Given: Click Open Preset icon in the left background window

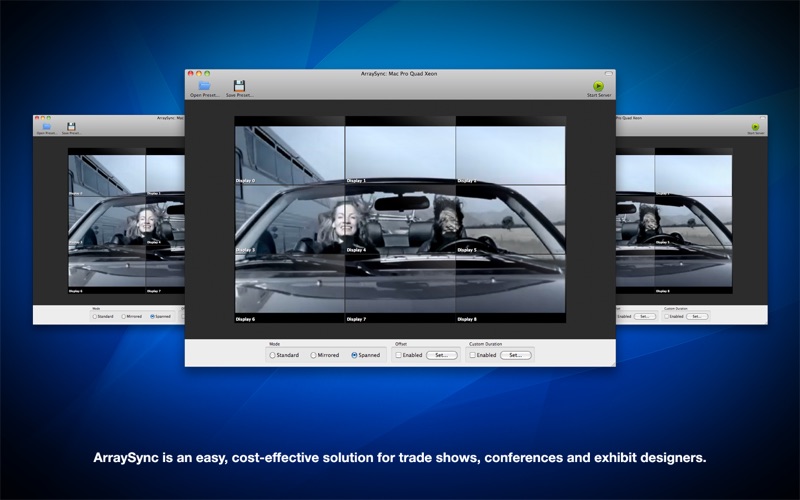Looking at the screenshot, I should (46, 127).
